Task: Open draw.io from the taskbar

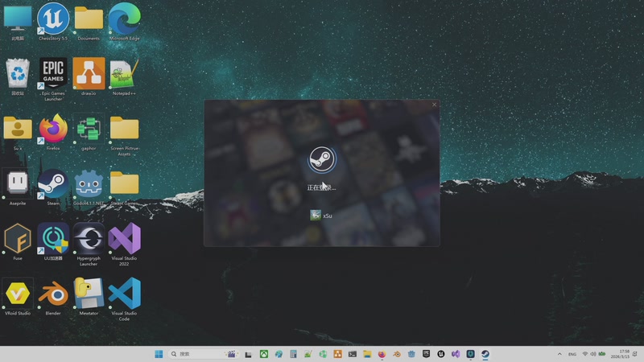Action: [x=337, y=354]
